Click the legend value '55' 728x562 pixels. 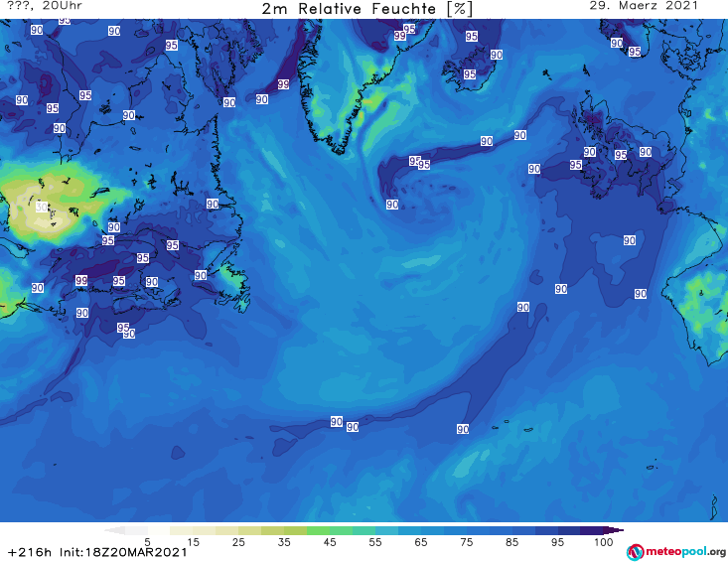click(375, 541)
